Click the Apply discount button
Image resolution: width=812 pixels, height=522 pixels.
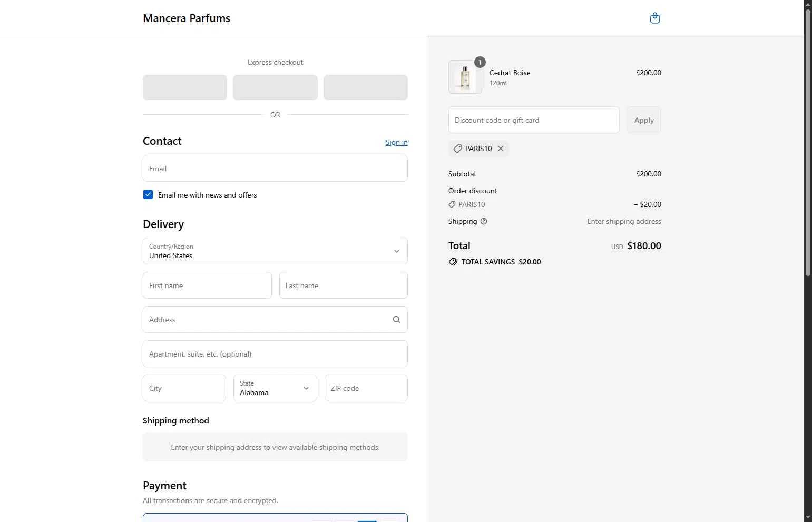pyautogui.click(x=644, y=120)
